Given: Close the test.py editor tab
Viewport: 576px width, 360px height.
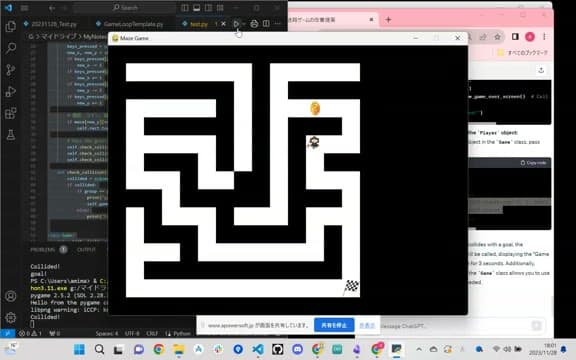Looking at the screenshot, I should 223,24.
